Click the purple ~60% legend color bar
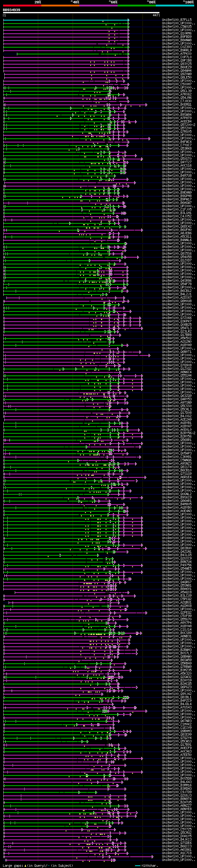This screenshot has width=197, height=868. 99,6
